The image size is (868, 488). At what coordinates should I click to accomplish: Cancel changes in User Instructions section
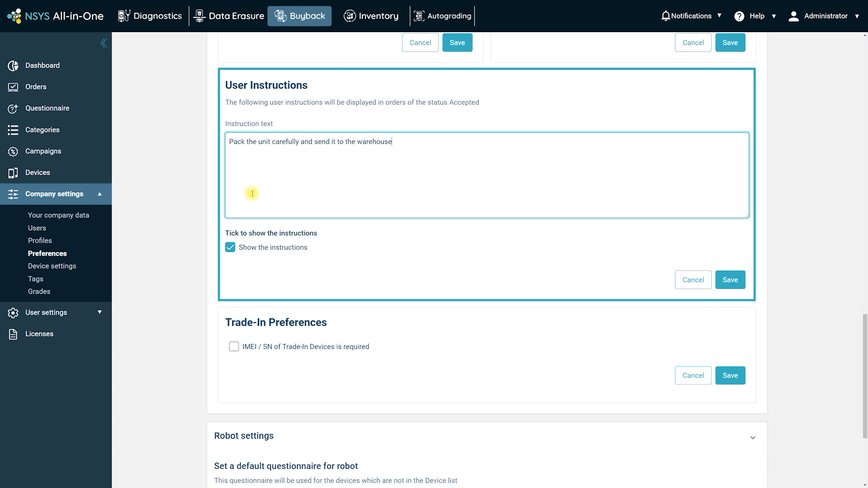coord(693,280)
